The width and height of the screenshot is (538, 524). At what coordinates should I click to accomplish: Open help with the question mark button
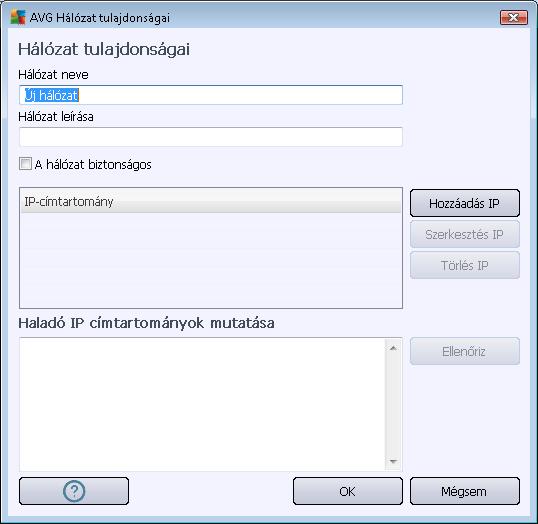point(74,491)
